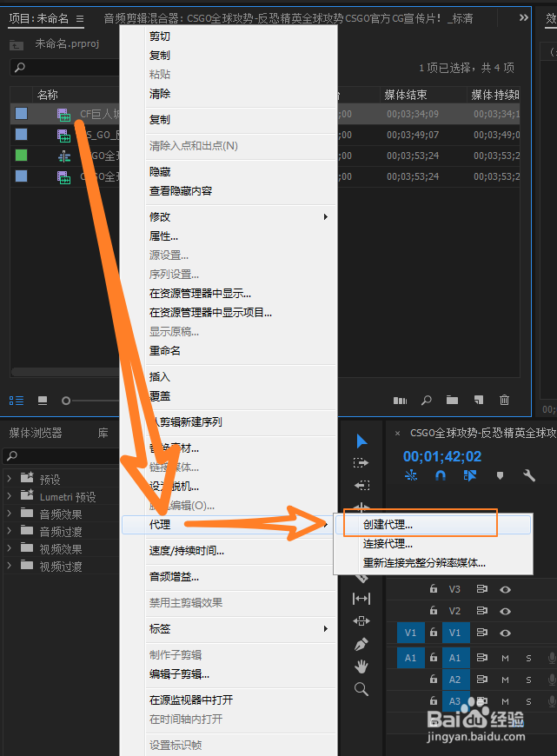Viewport: 557px width, 756px height.
Task: Select the Pen tool
Action: click(x=361, y=644)
